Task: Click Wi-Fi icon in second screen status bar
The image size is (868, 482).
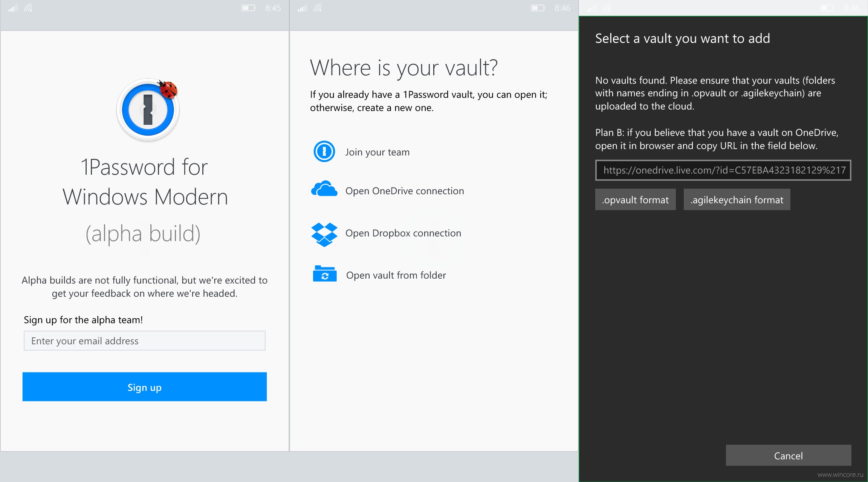Action: click(318, 8)
